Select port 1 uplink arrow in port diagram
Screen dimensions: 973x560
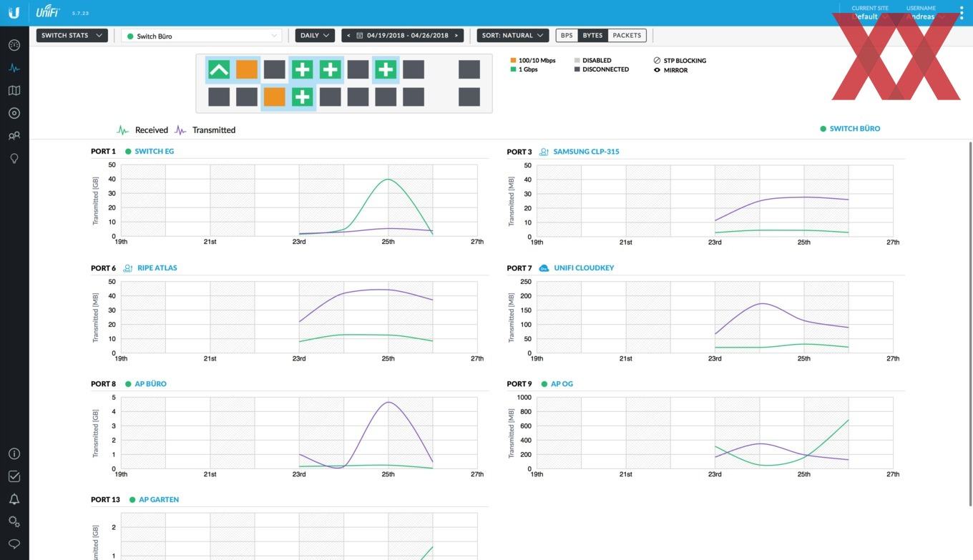[x=219, y=69]
